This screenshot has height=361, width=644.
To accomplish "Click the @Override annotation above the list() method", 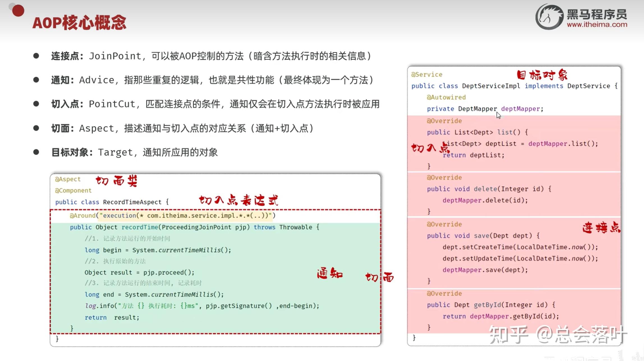I will coord(444,120).
